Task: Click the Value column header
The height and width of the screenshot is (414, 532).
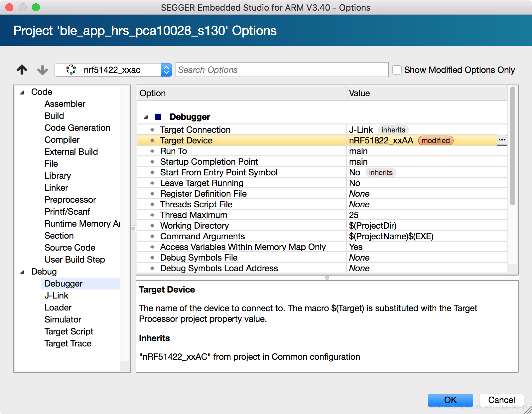Action: [427, 93]
